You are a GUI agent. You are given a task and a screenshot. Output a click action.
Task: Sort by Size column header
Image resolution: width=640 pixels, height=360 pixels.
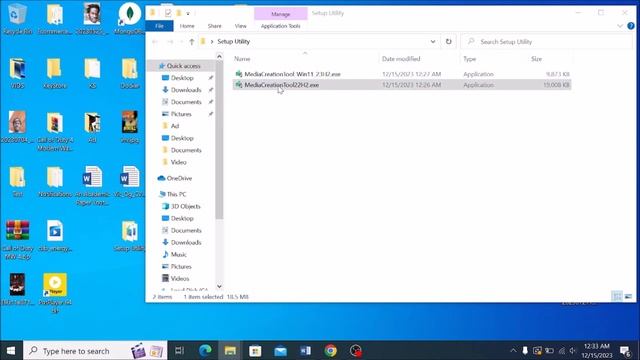(536, 59)
